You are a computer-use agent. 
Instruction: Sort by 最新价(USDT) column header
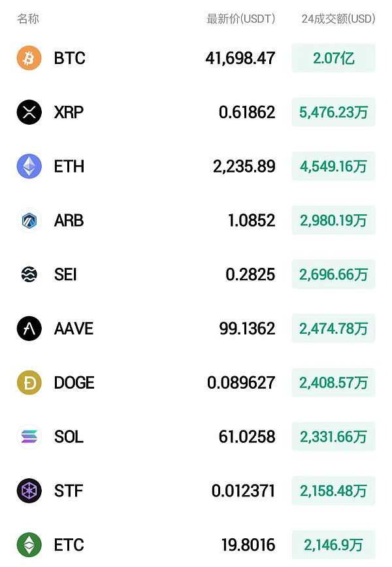tap(240, 19)
